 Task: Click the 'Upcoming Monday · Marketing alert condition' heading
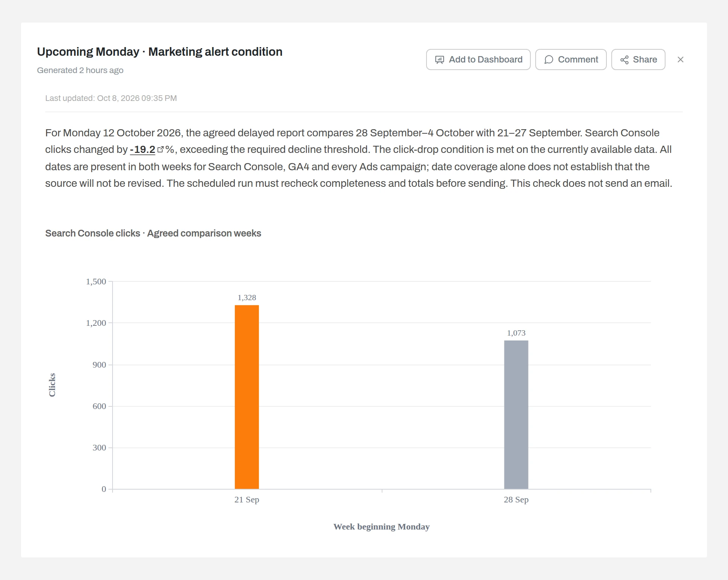click(x=160, y=52)
